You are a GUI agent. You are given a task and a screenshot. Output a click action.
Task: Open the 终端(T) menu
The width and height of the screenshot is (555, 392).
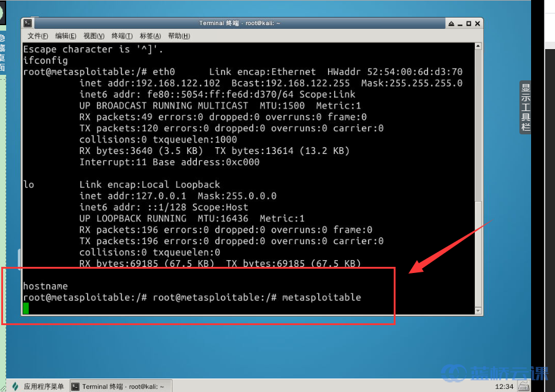pyautogui.click(x=122, y=36)
